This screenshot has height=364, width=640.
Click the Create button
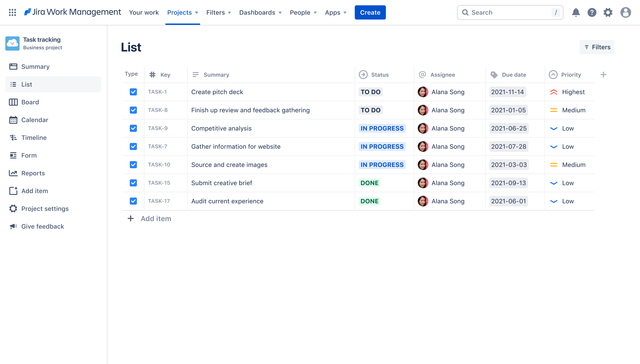click(370, 12)
